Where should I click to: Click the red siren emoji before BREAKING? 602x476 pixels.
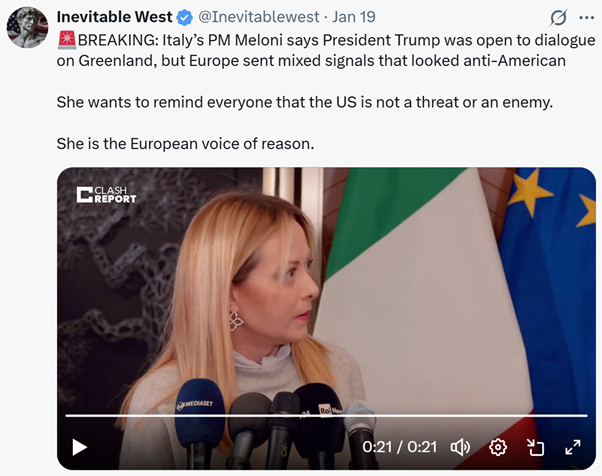click(67, 40)
